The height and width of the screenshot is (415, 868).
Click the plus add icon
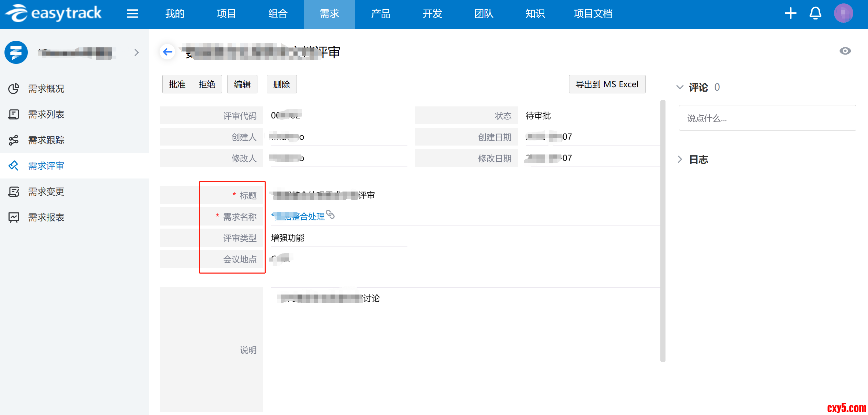[790, 13]
